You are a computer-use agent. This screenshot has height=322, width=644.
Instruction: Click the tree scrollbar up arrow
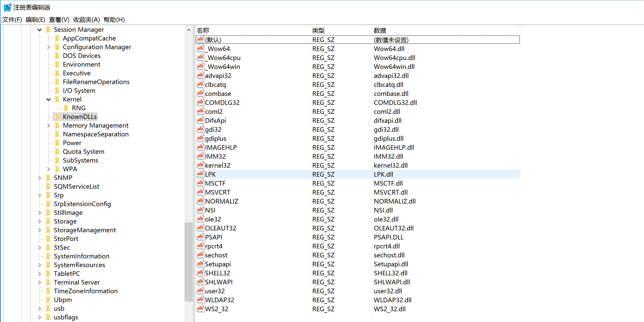pos(189,30)
